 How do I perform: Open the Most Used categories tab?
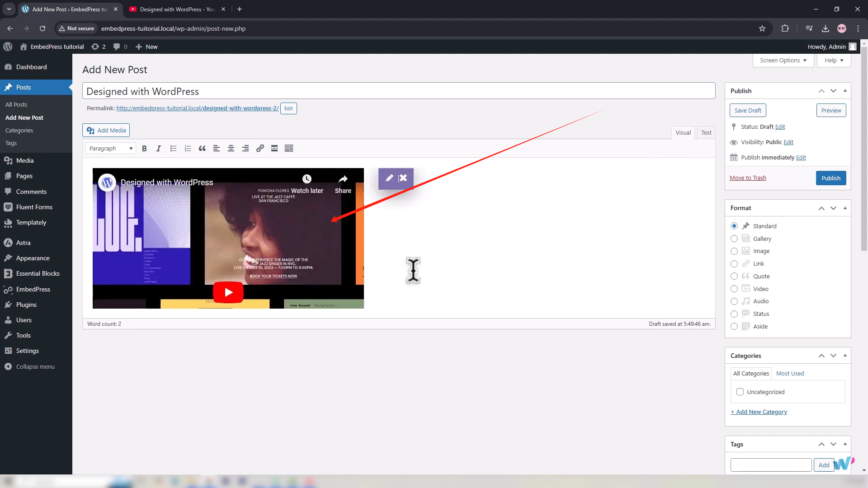[790, 373]
